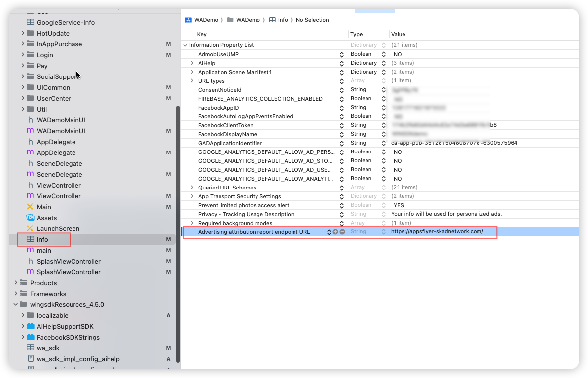Viewport: 588px width, 378px height.
Task: Expand the AiHelp dictionary row
Action: (x=192, y=63)
